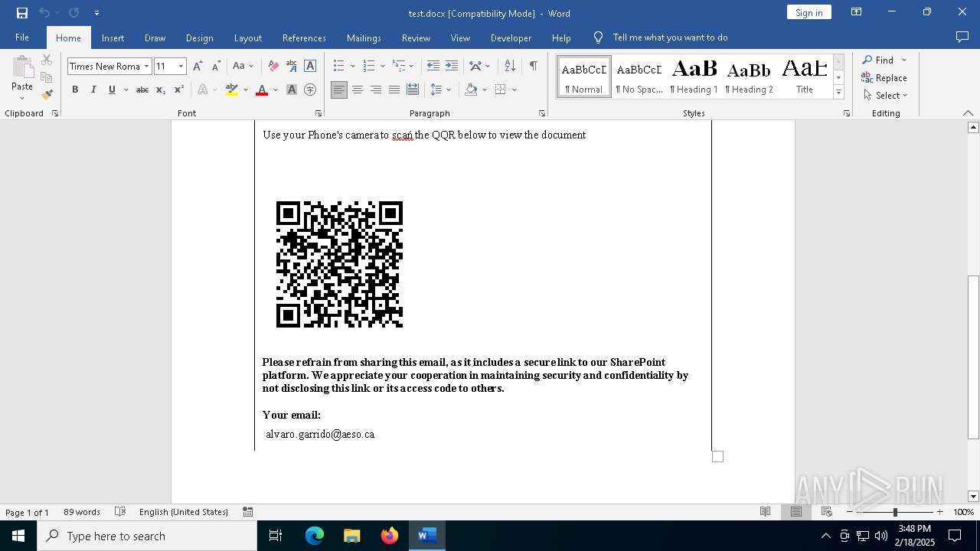Apply strikethrough formatting
This screenshot has width=980, height=551.
(142, 90)
